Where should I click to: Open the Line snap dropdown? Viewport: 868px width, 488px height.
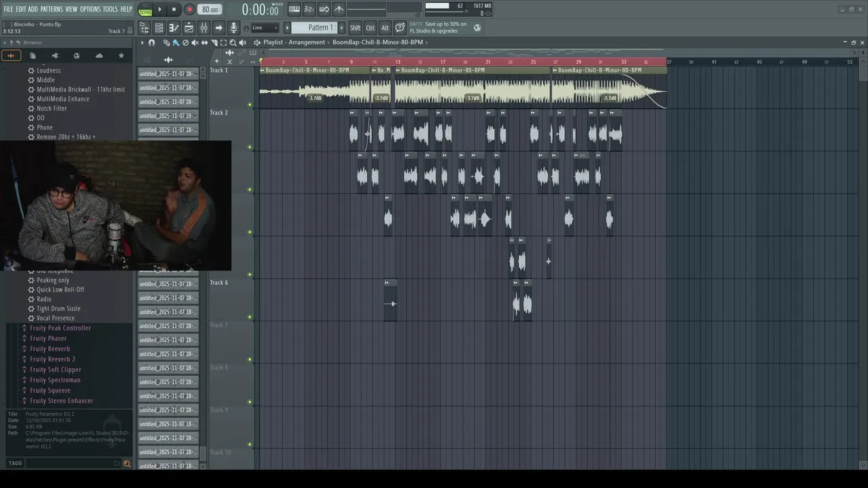point(264,28)
